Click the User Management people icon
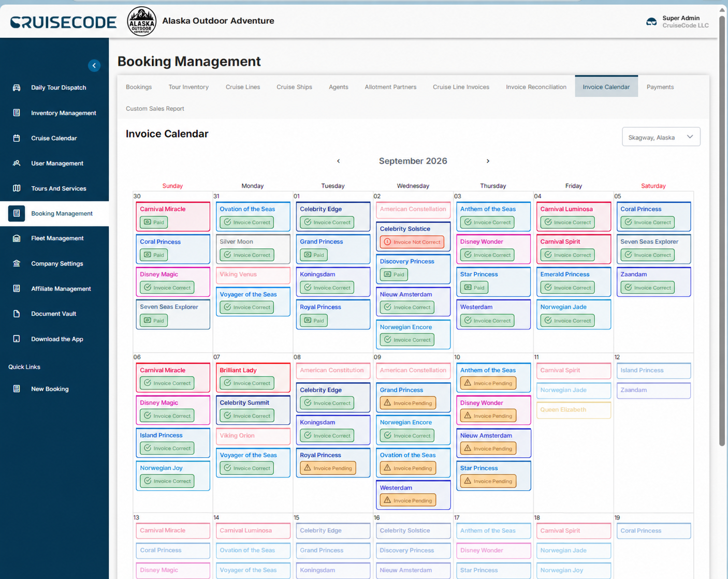Viewport: 728px width, 579px height. 17,163
